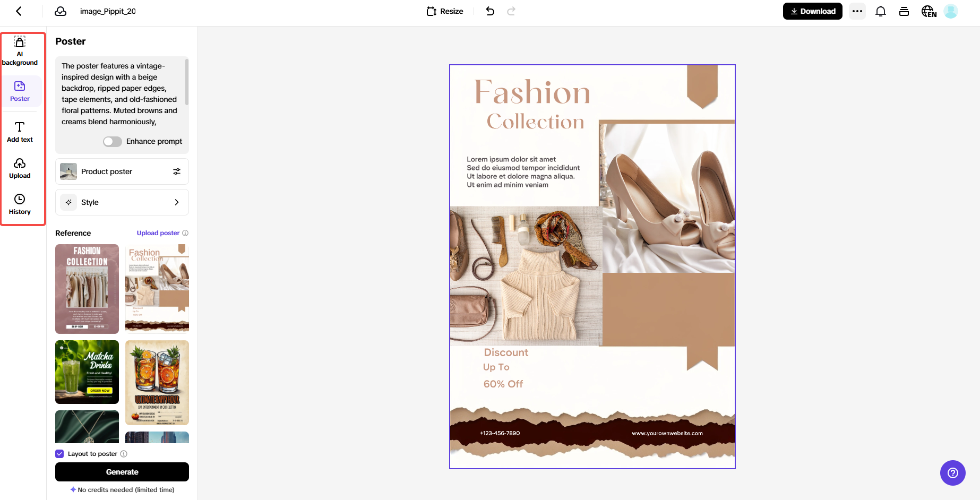Click into the poster prompt text box
Image resolution: width=980 pixels, height=500 pixels.
120,94
